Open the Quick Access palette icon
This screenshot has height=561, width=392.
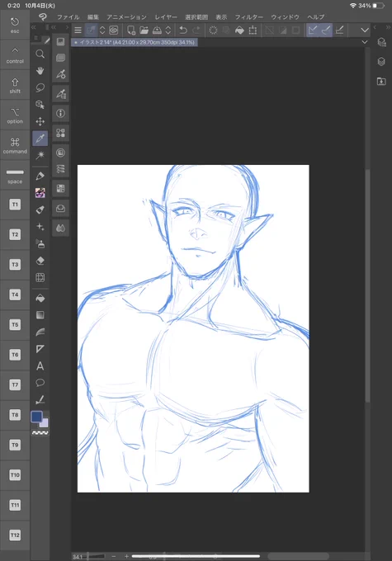60,41
